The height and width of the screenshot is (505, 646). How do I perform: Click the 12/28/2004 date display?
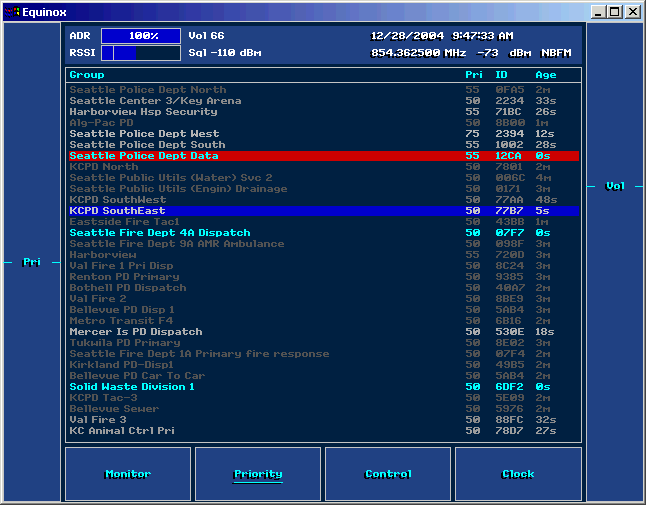(x=407, y=36)
